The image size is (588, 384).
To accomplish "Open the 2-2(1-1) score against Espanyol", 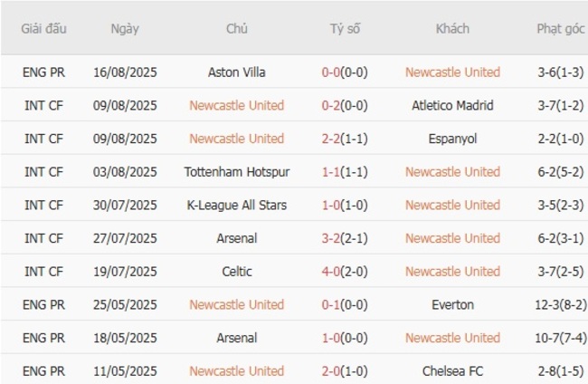I will (345, 139).
